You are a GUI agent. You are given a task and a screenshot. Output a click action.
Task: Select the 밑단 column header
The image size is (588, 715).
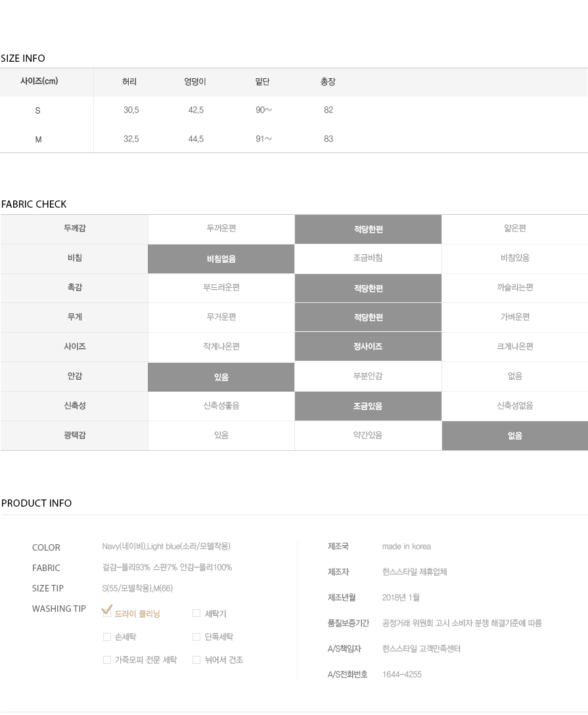(x=263, y=81)
